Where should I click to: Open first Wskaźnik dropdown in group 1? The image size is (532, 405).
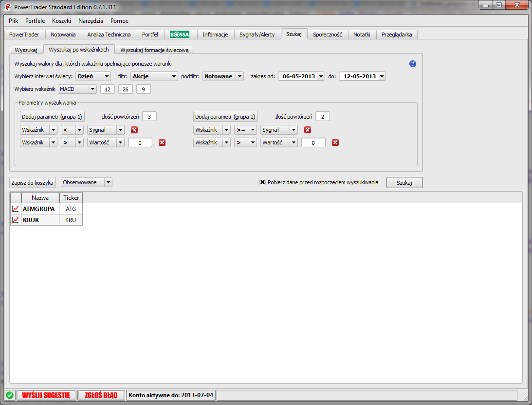38,130
